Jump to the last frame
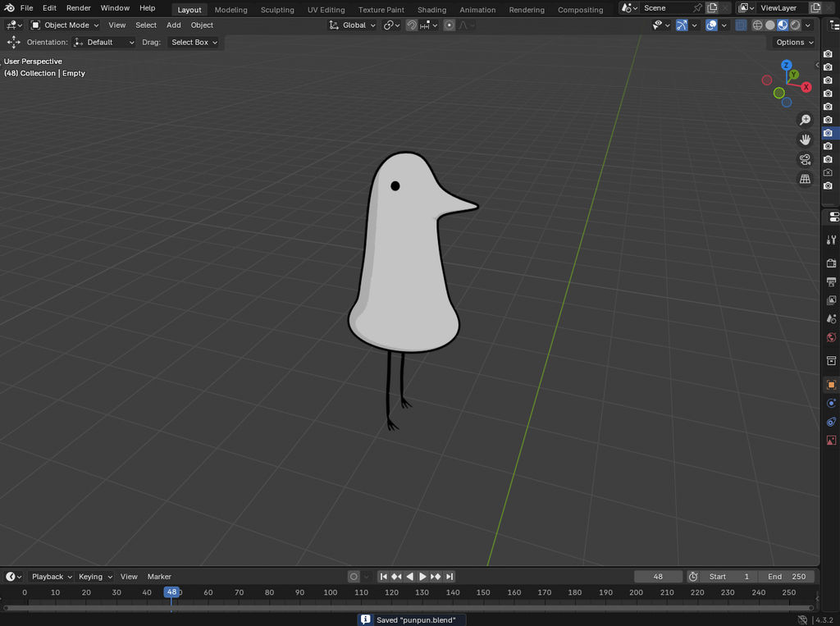 pos(450,577)
